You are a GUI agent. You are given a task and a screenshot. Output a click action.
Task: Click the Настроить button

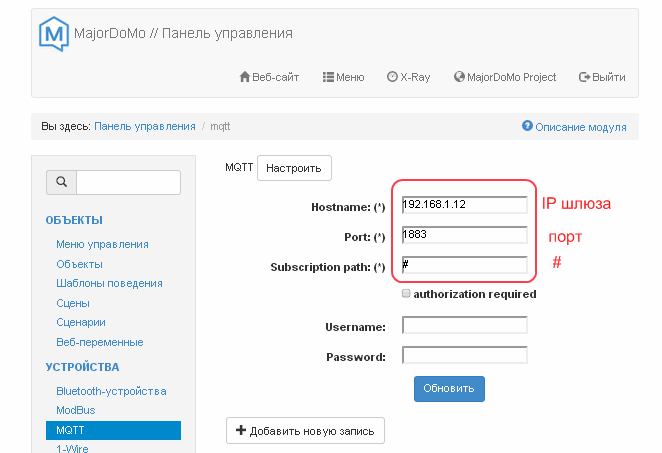pyautogui.click(x=294, y=168)
